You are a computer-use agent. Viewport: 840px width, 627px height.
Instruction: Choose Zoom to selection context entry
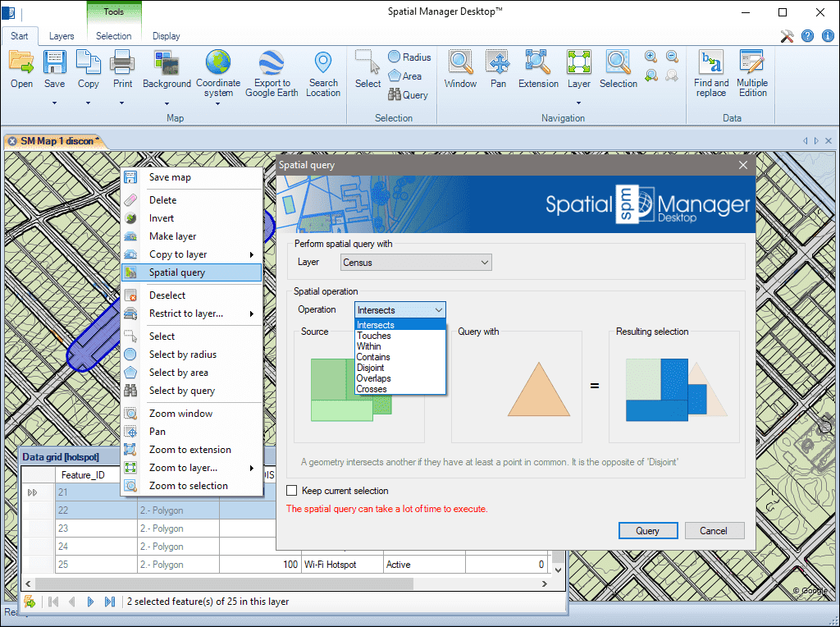point(192,486)
